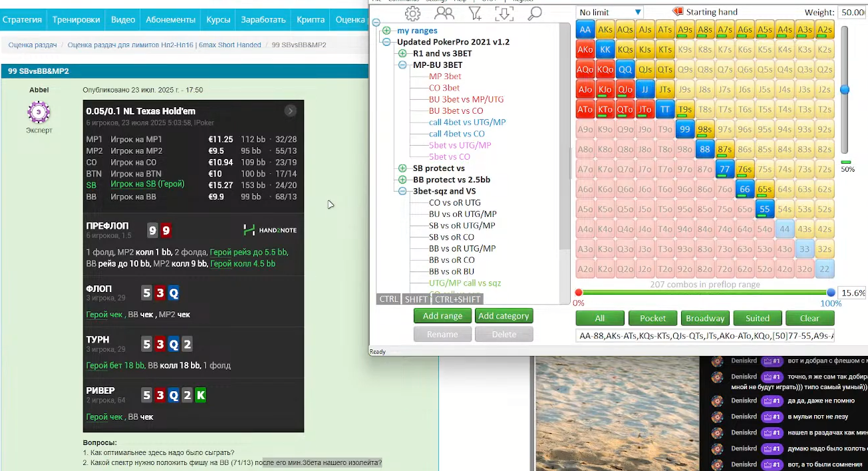Expand the my ranges tree node
This screenshot has width=868, height=471.
pos(386,31)
